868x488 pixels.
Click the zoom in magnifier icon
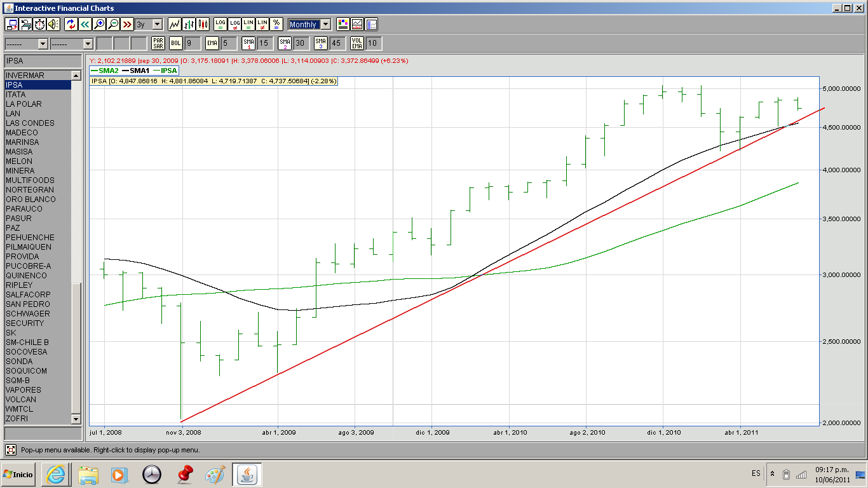[x=99, y=24]
